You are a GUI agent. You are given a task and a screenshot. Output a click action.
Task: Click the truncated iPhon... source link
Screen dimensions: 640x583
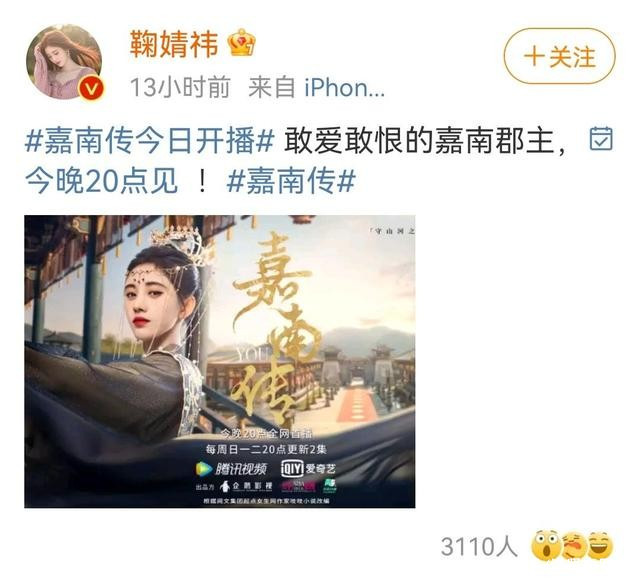point(345,87)
